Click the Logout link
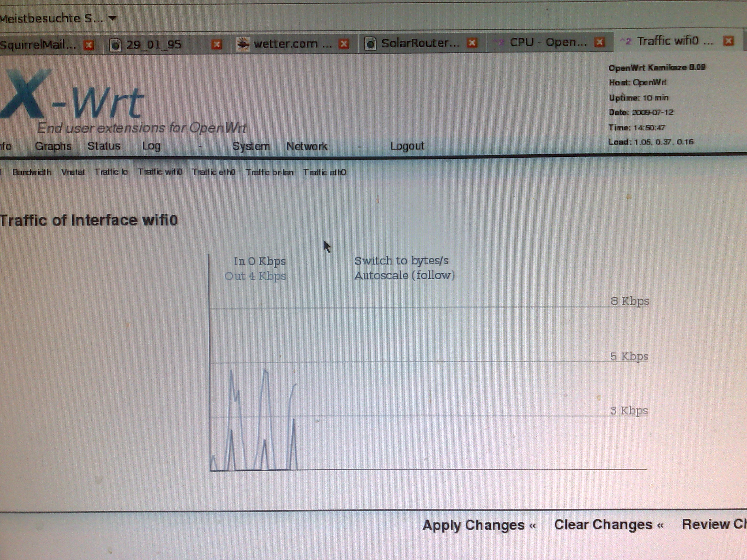 click(x=407, y=146)
